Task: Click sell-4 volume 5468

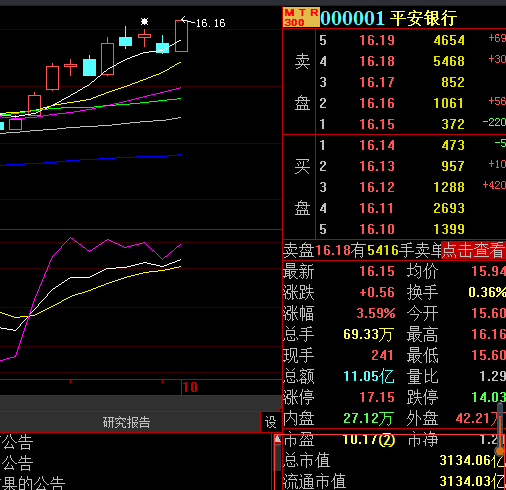Action: [x=449, y=61]
